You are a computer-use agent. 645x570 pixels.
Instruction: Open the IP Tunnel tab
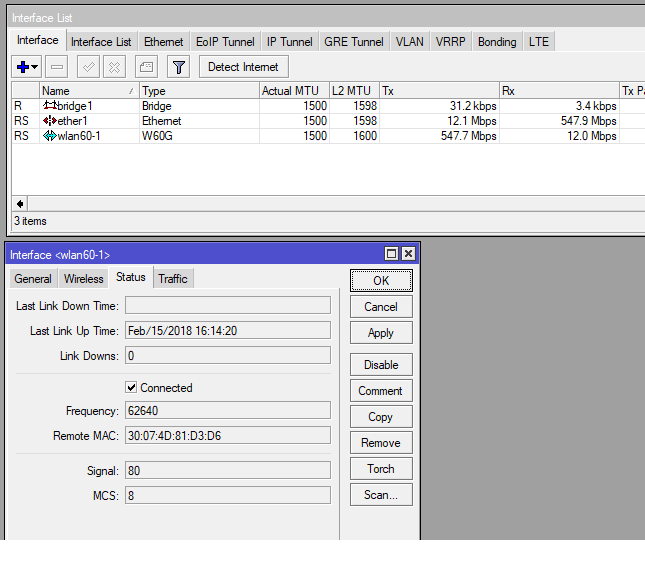tap(290, 42)
